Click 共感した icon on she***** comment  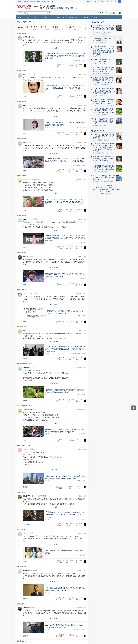(x=57, y=134)
